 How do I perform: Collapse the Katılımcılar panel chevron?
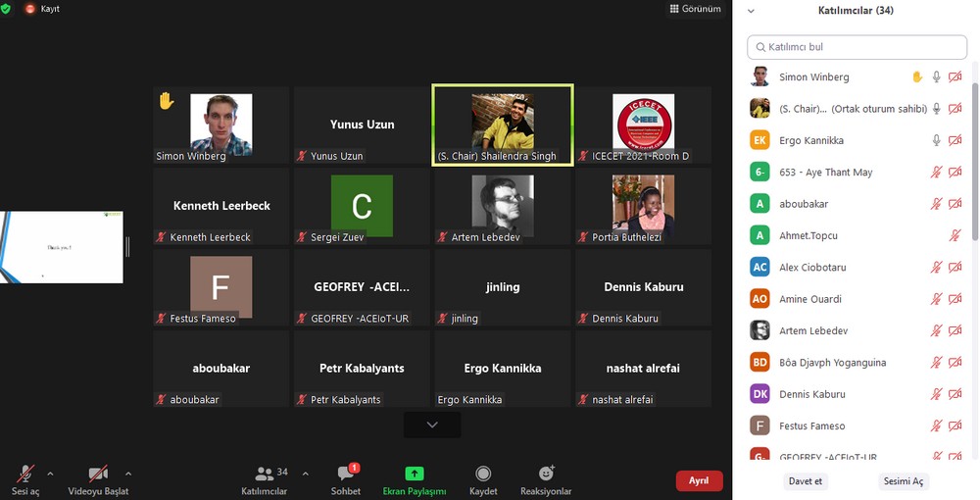752,11
